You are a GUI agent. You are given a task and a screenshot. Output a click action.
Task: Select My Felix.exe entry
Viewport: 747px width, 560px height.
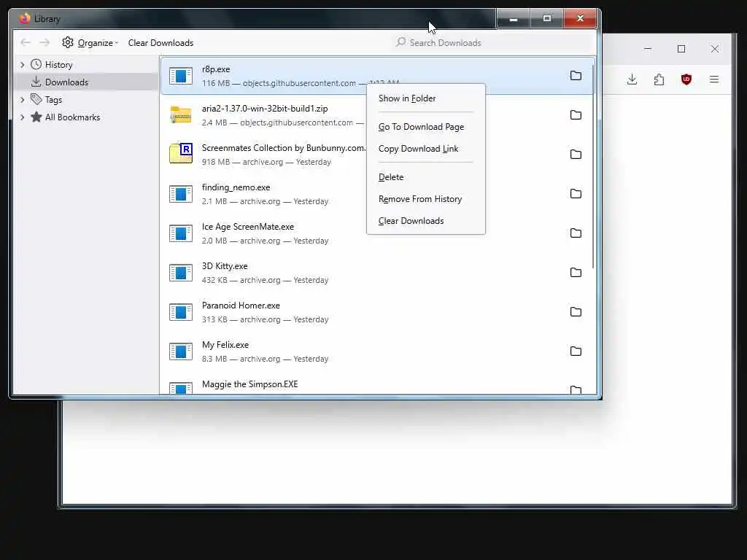click(377, 351)
